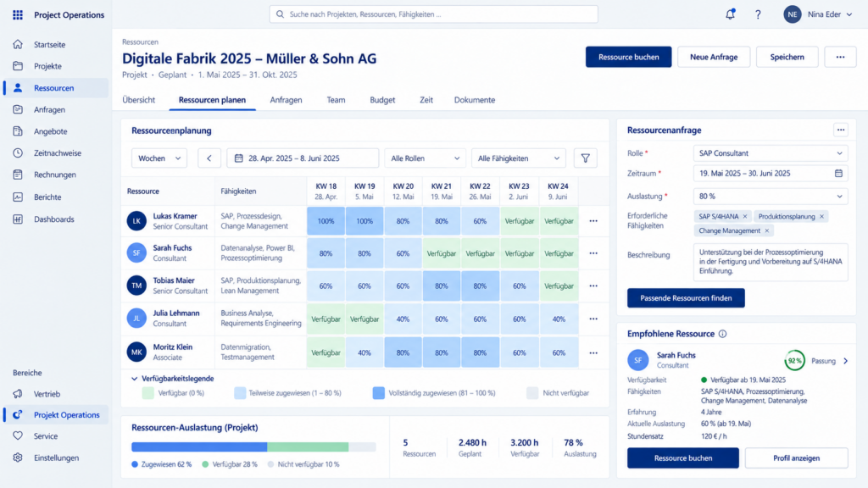Switch to Dokumente tab

(x=475, y=100)
